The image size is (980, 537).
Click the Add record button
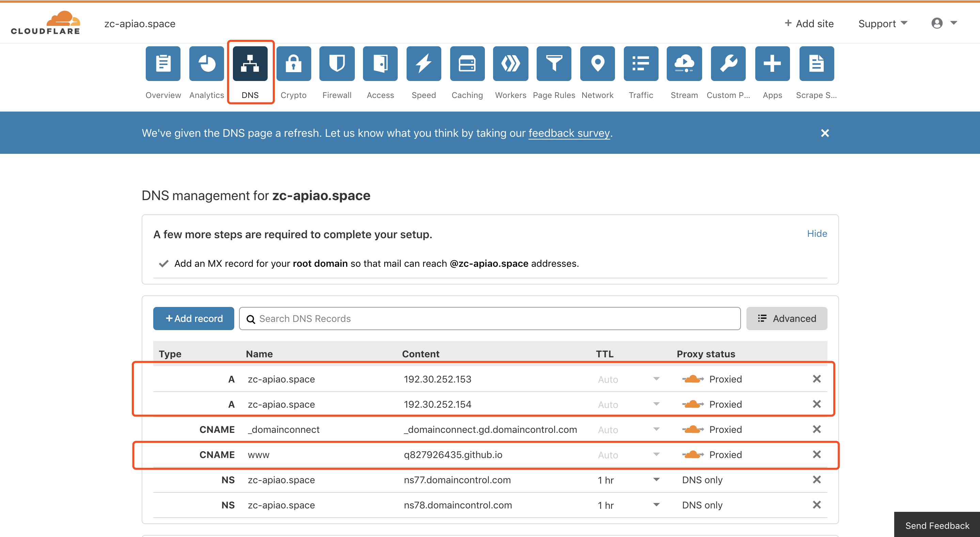(194, 318)
